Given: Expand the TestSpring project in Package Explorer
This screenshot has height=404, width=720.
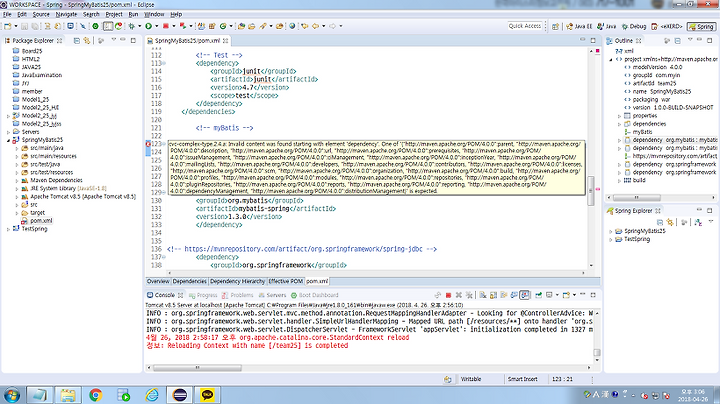Looking at the screenshot, I should pos(8,229).
